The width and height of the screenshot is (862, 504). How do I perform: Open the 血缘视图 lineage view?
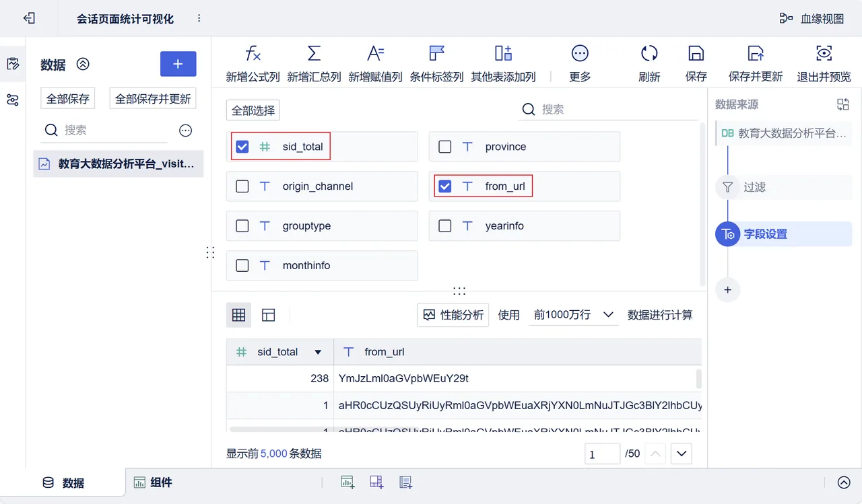pos(811,18)
